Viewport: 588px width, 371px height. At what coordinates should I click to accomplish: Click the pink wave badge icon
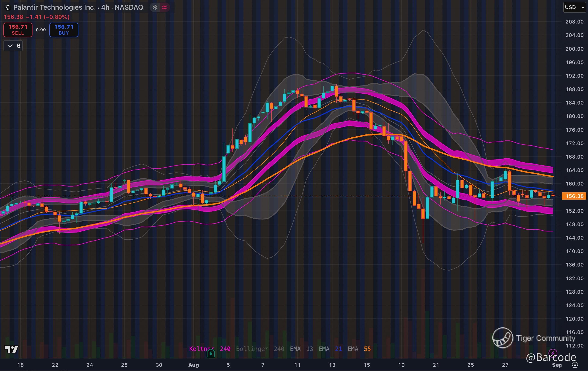(x=165, y=7)
